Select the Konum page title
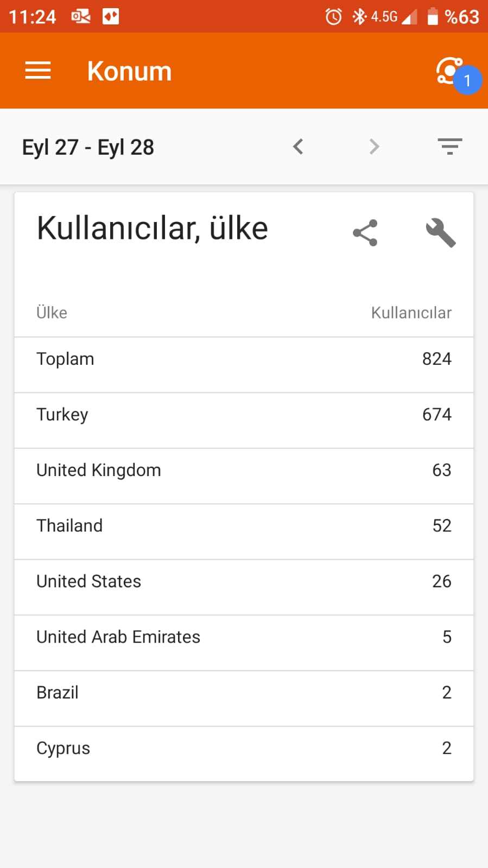This screenshot has width=488, height=868. 129,71
